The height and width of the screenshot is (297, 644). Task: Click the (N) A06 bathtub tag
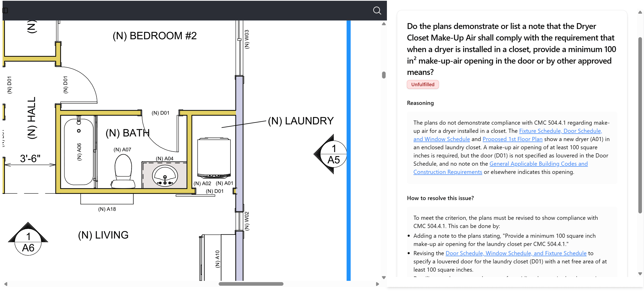[79, 152]
